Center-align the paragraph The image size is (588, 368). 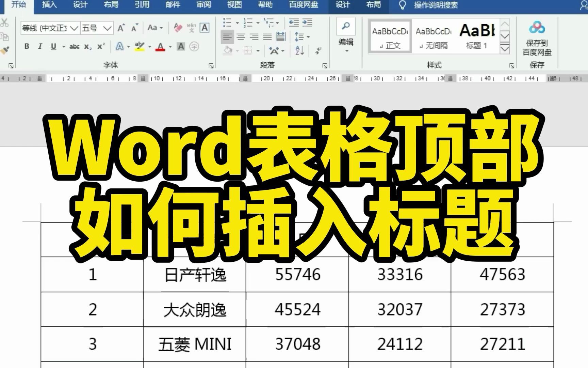click(241, 37)
